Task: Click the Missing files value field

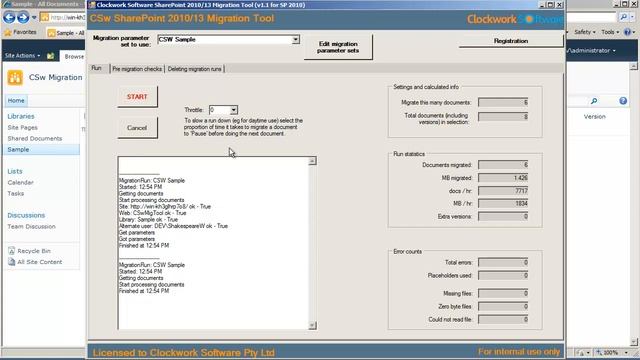Action: [x=503, y=293]
